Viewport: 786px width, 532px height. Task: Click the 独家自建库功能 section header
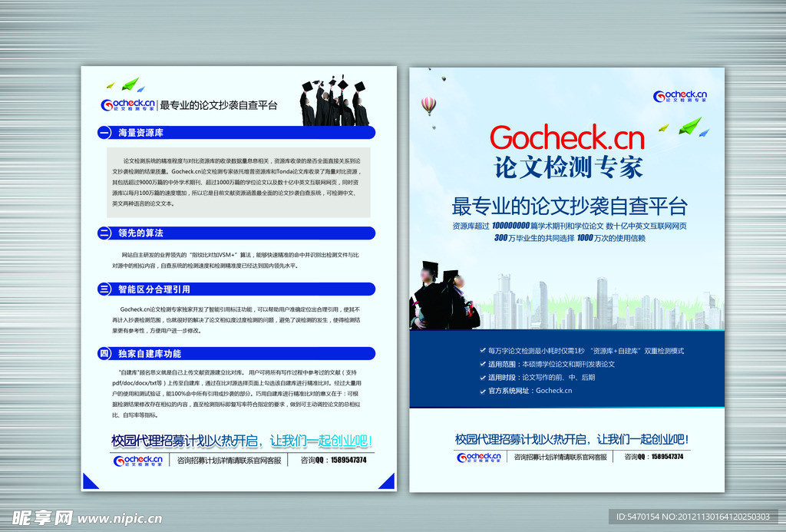(236, 353)
